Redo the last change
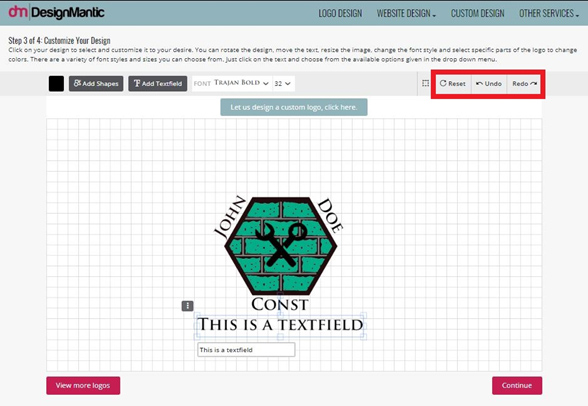The height and width of the screenshot is (406, 588). 524,84
